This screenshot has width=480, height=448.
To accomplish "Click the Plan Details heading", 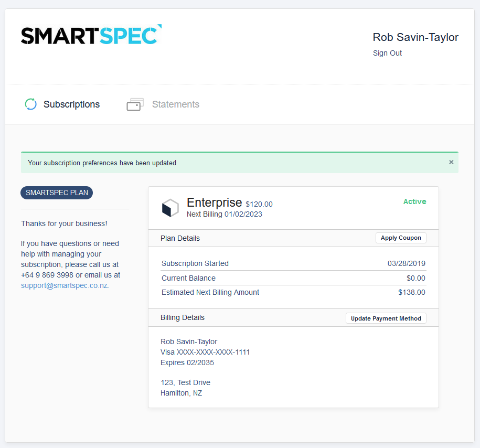I will (x=180, y=239).
